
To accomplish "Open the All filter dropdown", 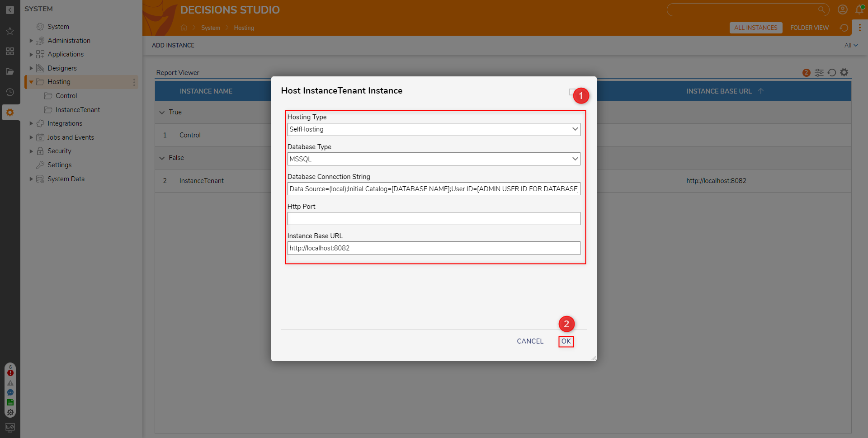I will pos(851,45).
